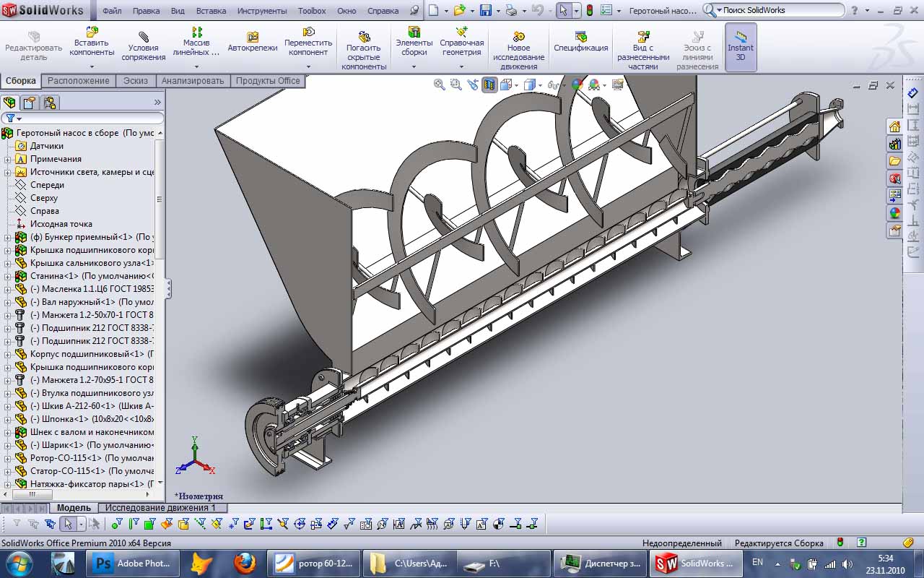Open the Инструменты menu
Viewport: 924px width, 578px height.
[x=263, y=11]
